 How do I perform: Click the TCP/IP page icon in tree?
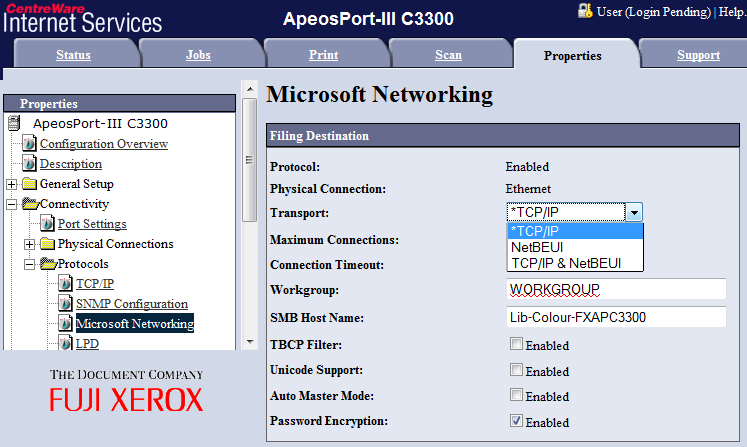pos(65,284)
